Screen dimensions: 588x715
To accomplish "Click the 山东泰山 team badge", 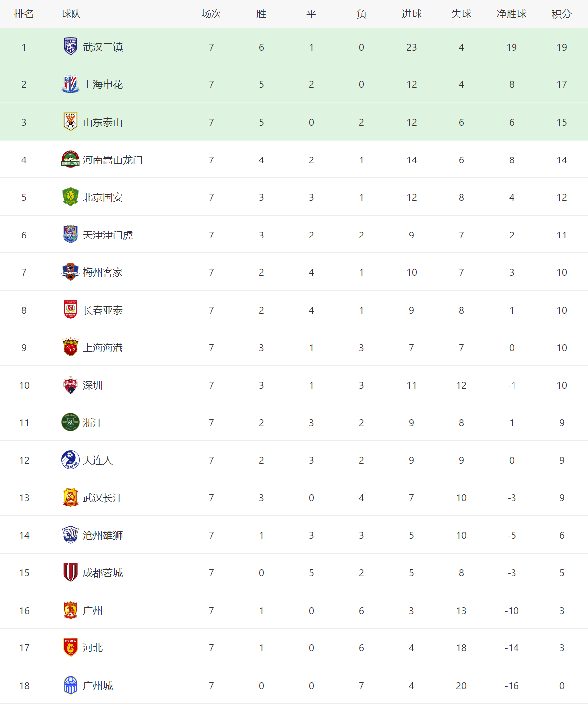I will click(71, 122).
